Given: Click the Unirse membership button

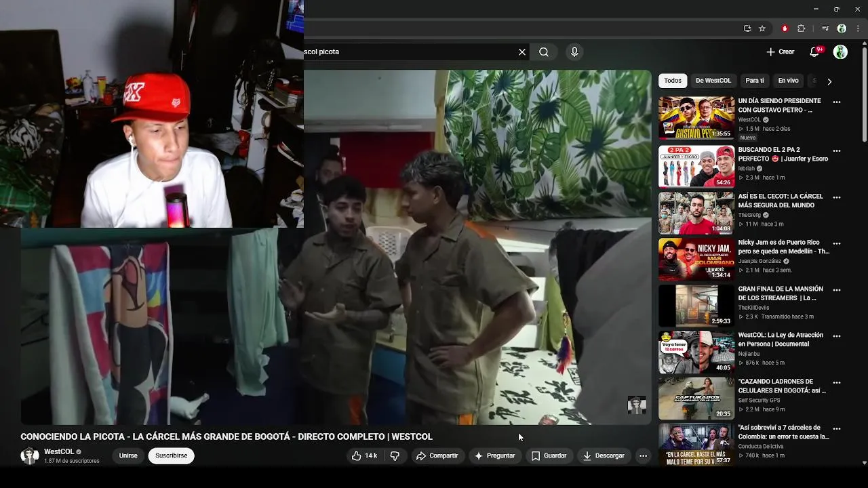Looking at the screenshot, I should [128, 455].
